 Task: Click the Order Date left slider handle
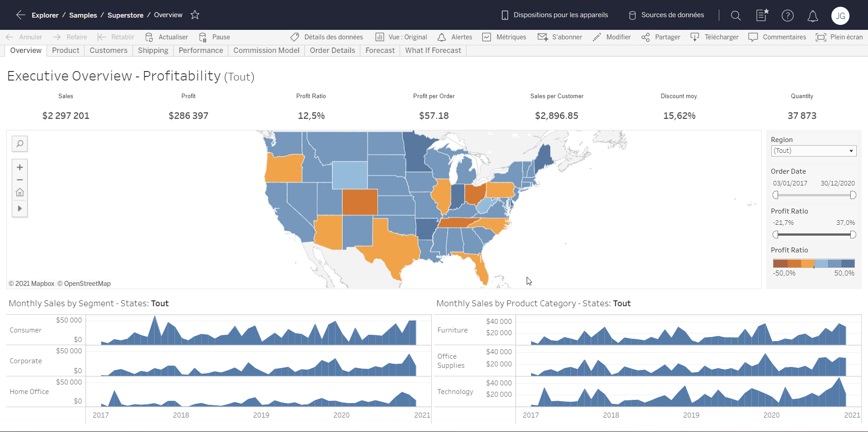click(776, 195)
